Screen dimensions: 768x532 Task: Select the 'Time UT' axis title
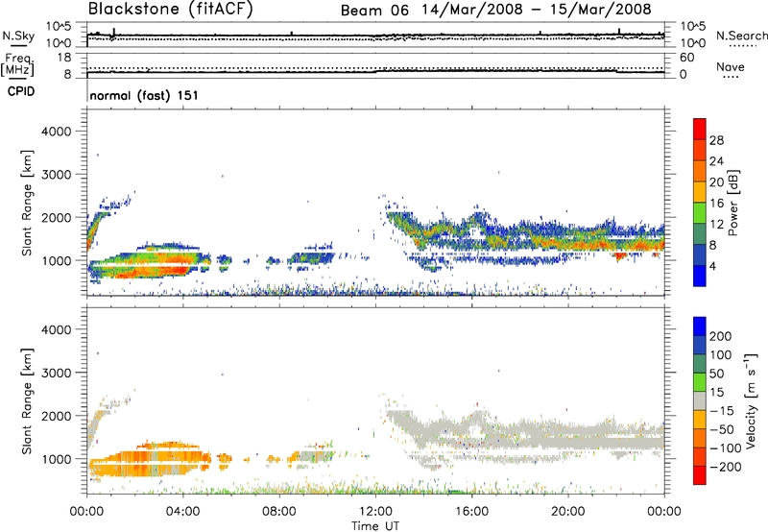375,526
